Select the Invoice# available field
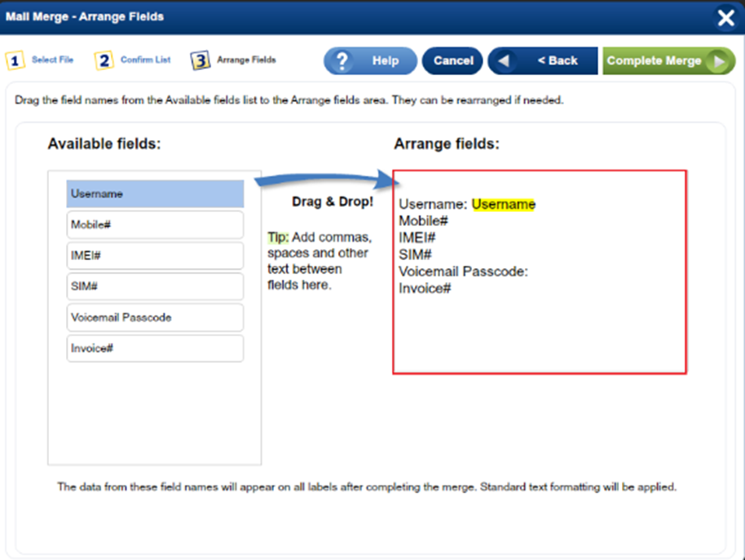The height and width of the screenshot is (560, 745). click(155, 349)
